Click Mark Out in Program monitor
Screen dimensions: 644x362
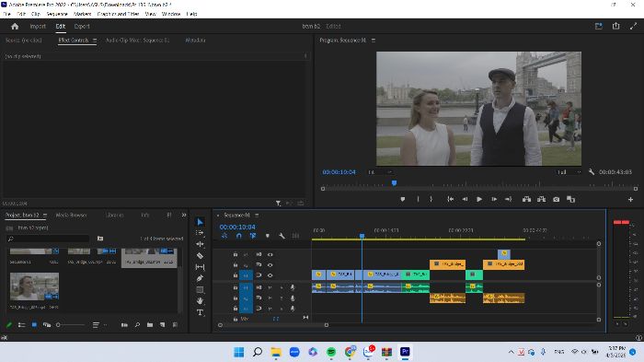431,199
